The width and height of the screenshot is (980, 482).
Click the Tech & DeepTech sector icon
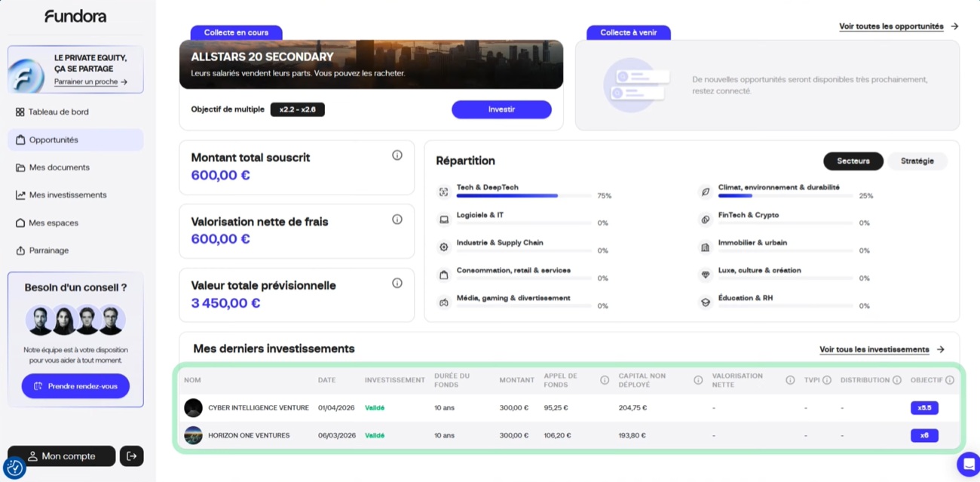click(x=444, y=192)
